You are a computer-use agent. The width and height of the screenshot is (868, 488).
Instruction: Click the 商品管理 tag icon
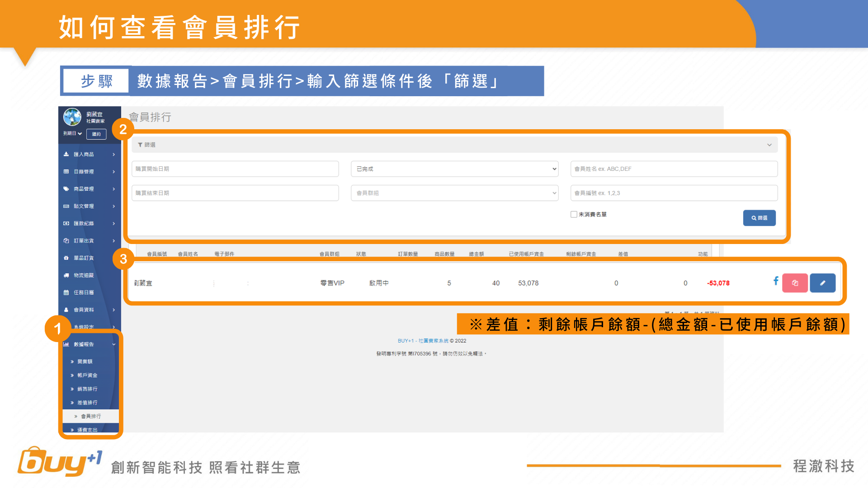coord(66,189)
